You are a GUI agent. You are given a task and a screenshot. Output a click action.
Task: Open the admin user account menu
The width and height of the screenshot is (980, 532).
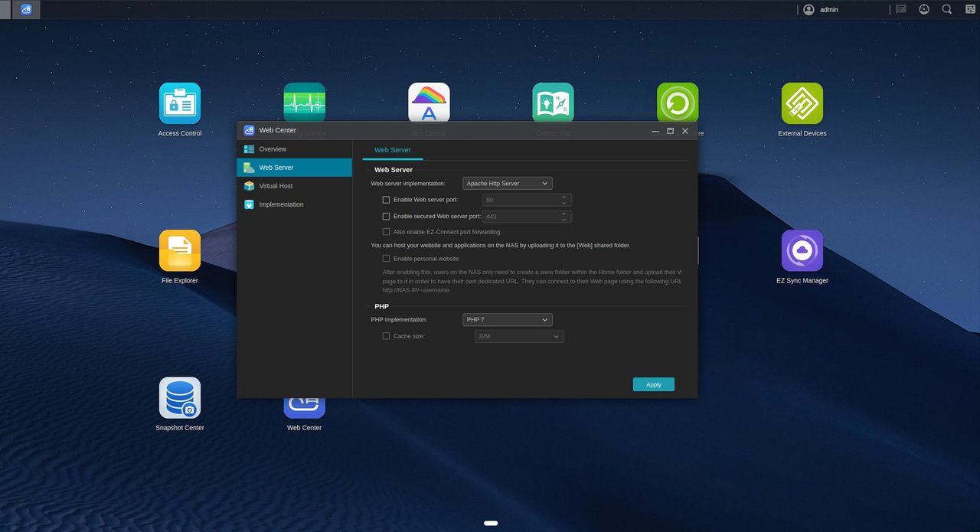[x=808, y=9]
